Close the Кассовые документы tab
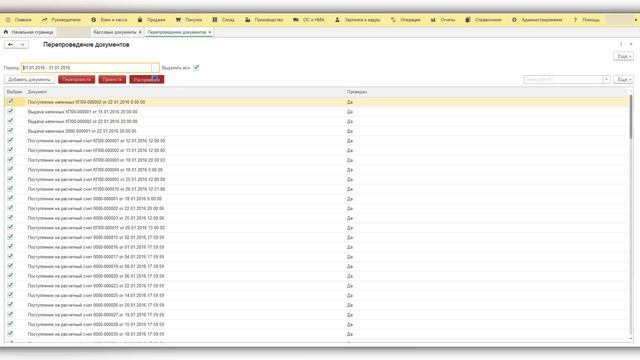This screenshot has height=360, width=640. (x=140, y=32)
